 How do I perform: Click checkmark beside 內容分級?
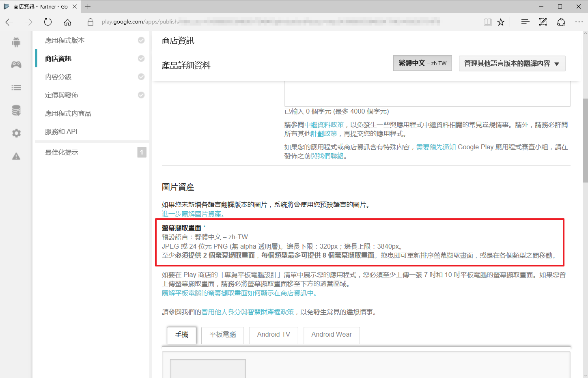(x=141, y=77)
